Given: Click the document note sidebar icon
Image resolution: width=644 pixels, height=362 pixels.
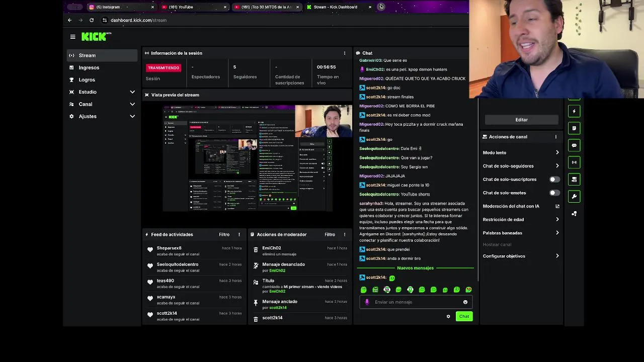Looking at the screenshot, I should pos(574,128).
